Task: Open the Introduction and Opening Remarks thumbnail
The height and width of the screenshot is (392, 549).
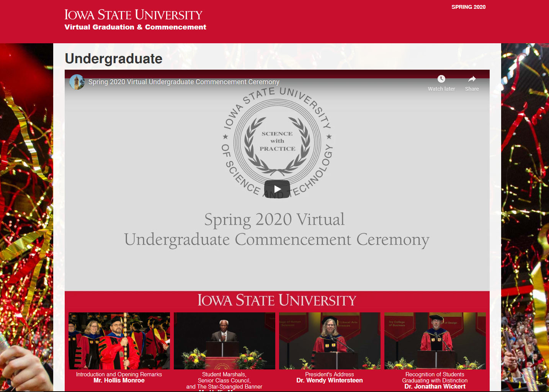Action: [x=119, y=341]
